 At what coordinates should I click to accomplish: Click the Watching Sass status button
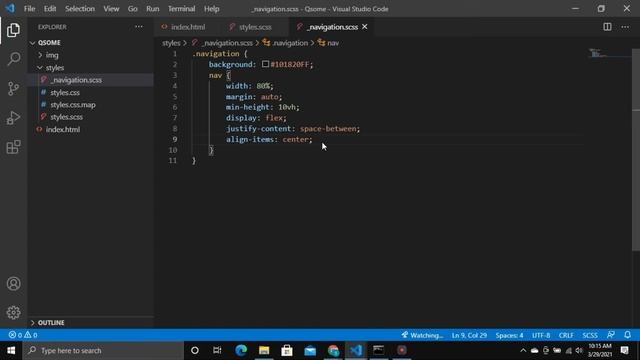point(422,335)
